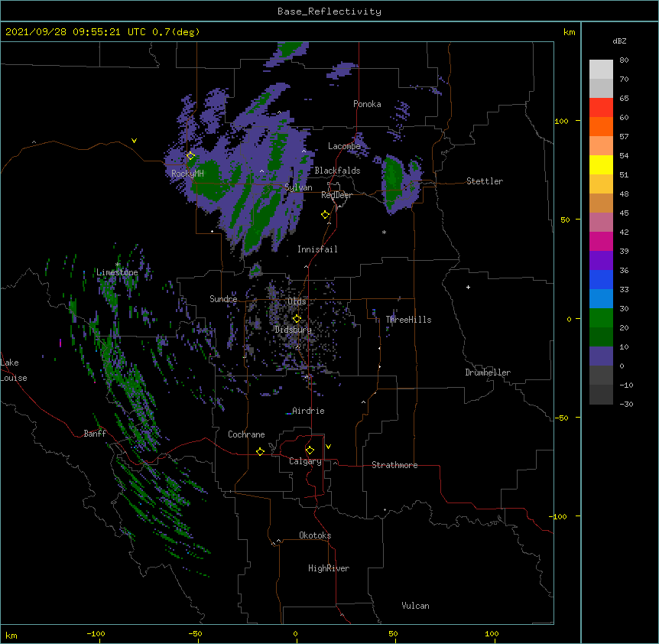Click the 2021/09/28 09:55:21 UTC timestamp
659x644 pixels.
pos(75,32)
